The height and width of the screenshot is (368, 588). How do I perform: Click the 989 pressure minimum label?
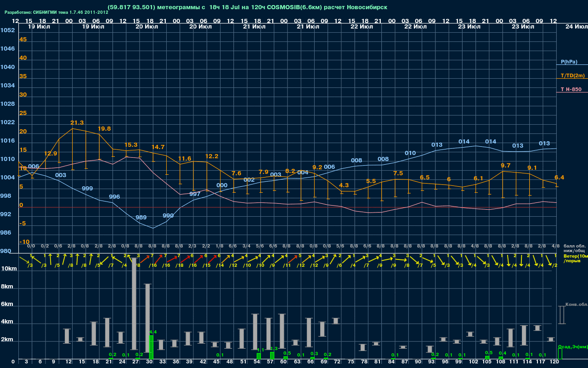141,218
